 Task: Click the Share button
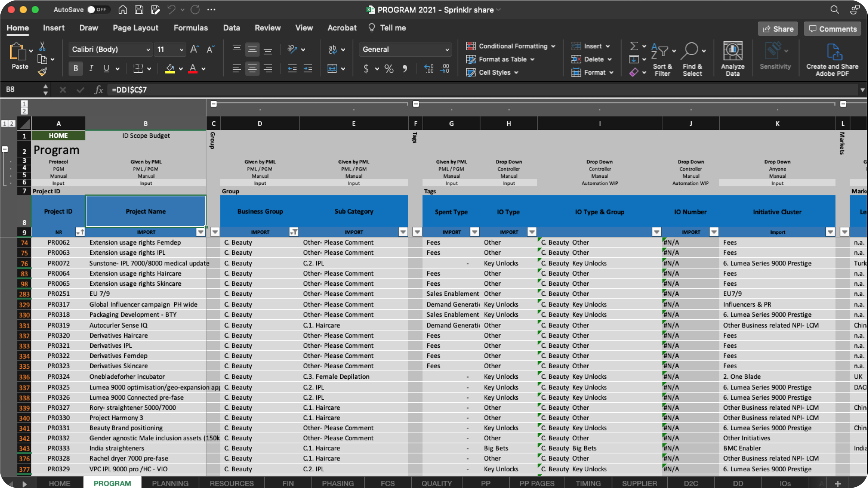coord(778,29)
